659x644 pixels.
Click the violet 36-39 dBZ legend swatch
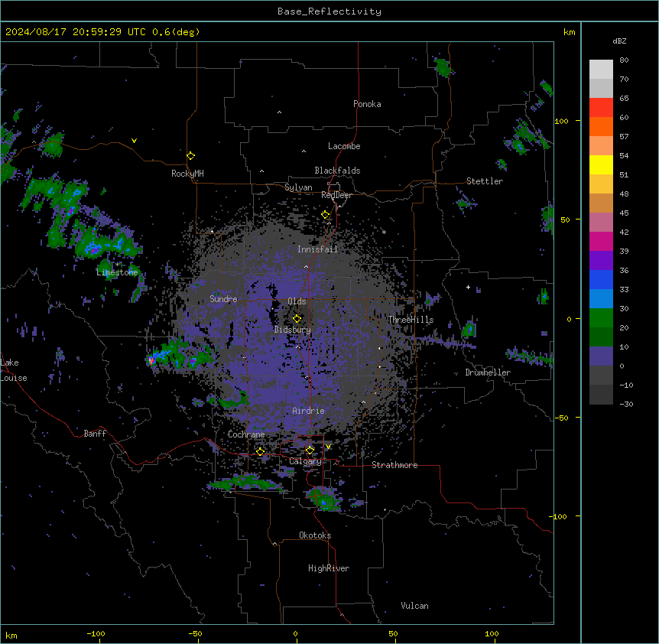coord(601,261)
